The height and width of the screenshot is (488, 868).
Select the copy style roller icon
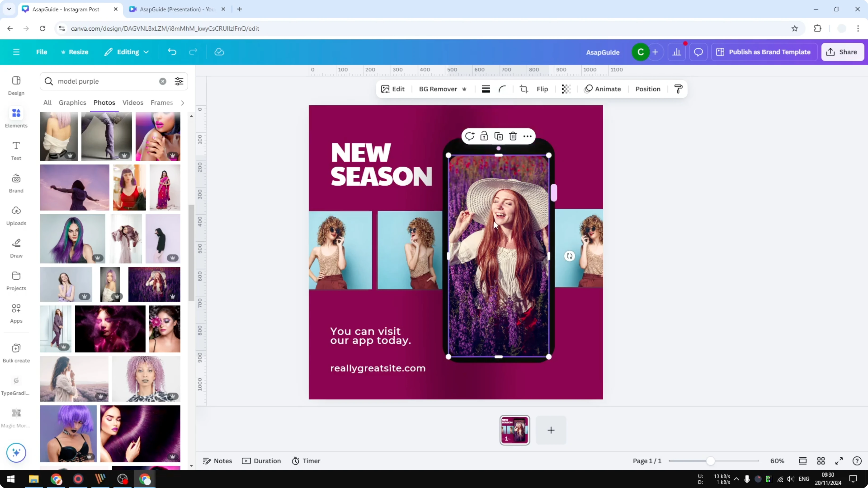point(678,89)
